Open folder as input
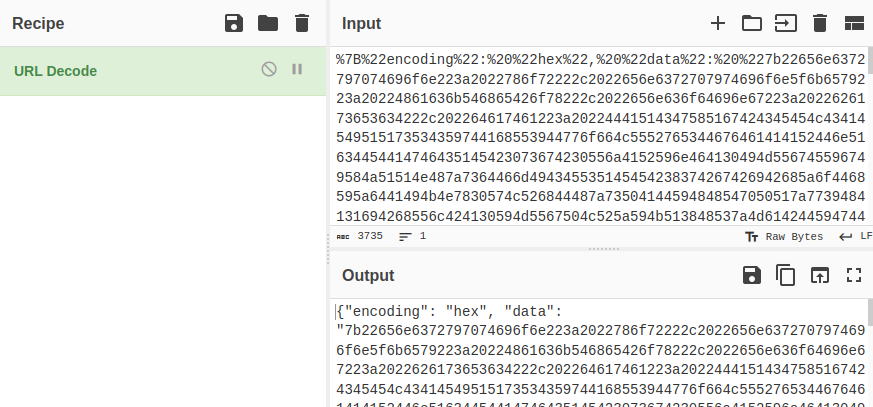The image size is (873, 407). coord(751,23)
